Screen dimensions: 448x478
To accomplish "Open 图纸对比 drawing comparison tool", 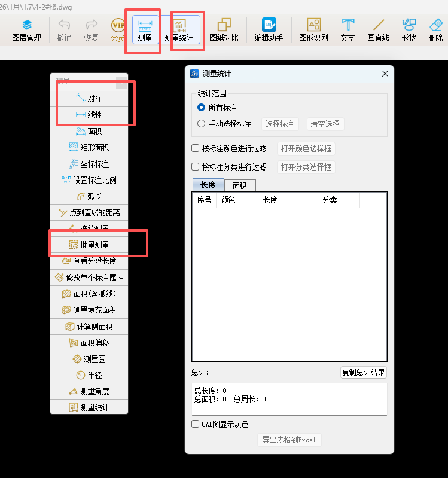I will click(224, 30).
